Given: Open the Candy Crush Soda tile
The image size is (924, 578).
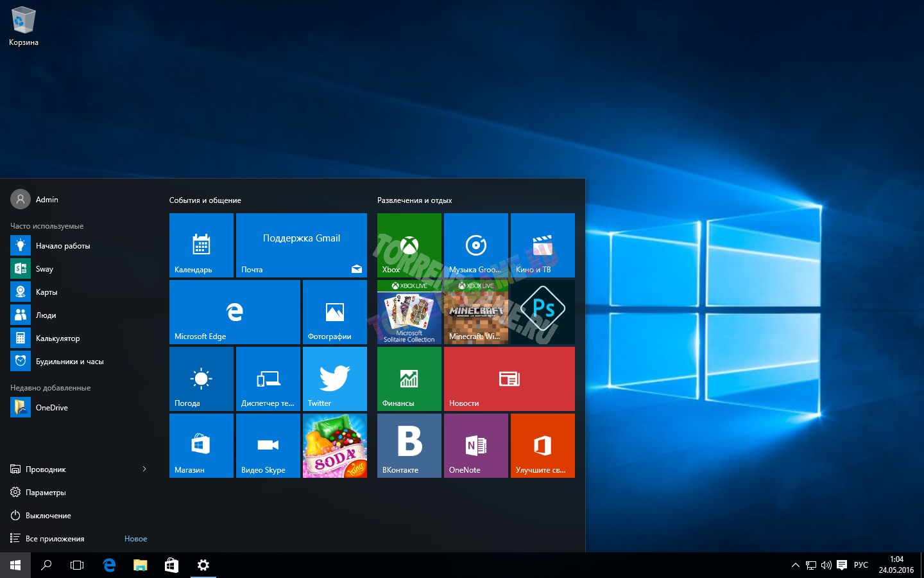Looking at the screenshot, I should [x=334, y=446].
